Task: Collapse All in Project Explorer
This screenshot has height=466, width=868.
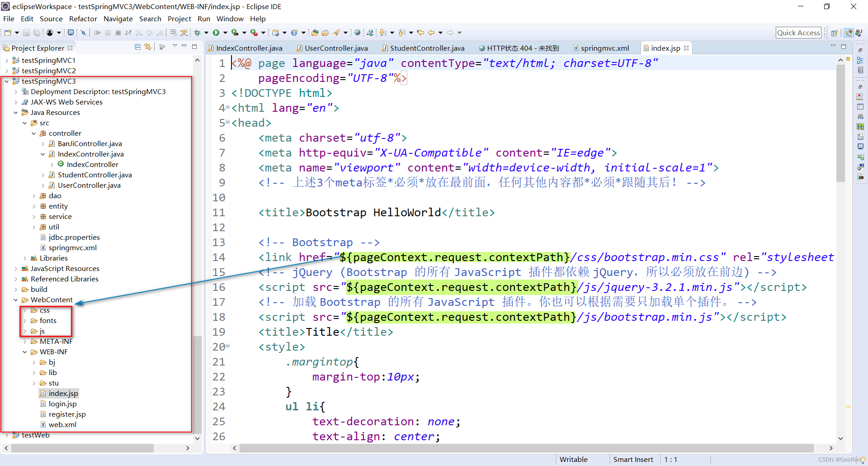Action: (x=137, y=47)
